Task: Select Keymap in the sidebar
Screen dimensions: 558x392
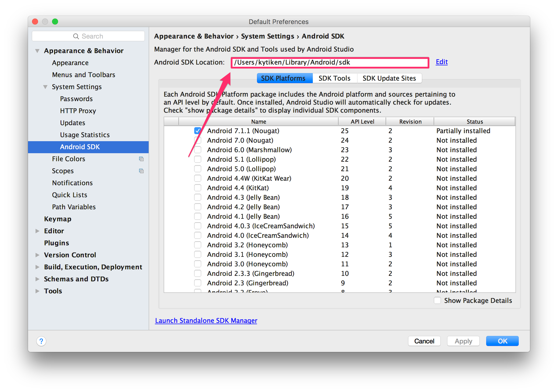Action: [58, 219]
